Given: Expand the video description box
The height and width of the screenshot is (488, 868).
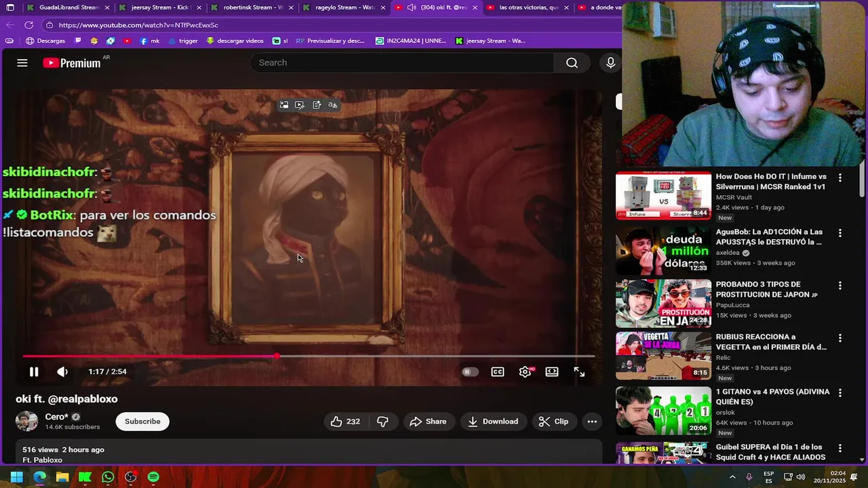Looking at the screenshot, I should tap(309, 452).
